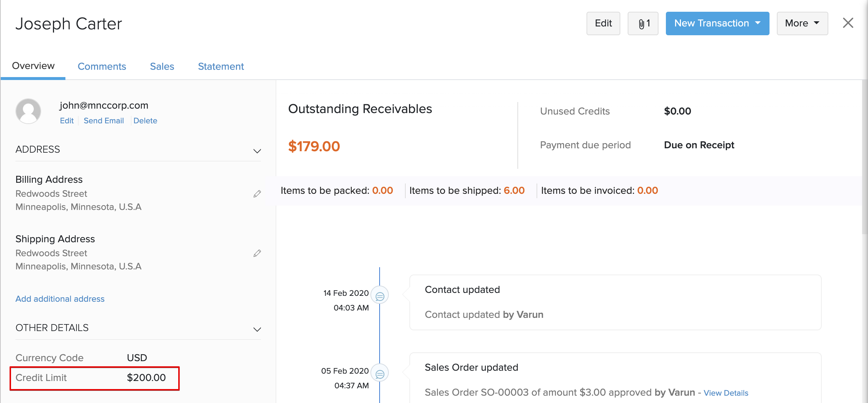Edit the Billing Address using pencil icon
Image resolution: width=868 pixels, height=403 pixels.
coord(257,193)
